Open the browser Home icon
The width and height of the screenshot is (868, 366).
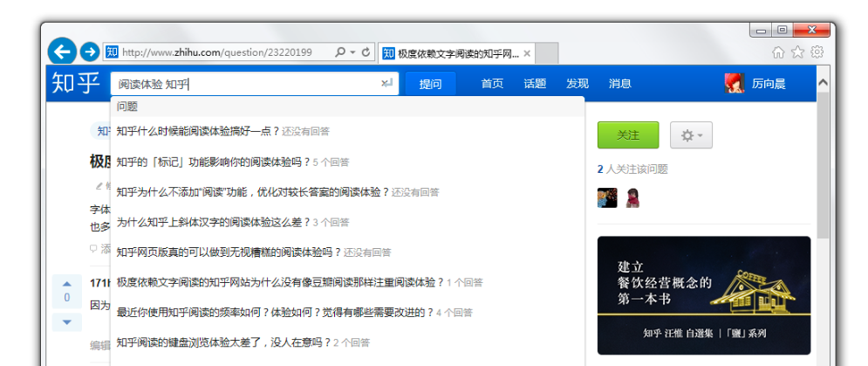point(778,52)
